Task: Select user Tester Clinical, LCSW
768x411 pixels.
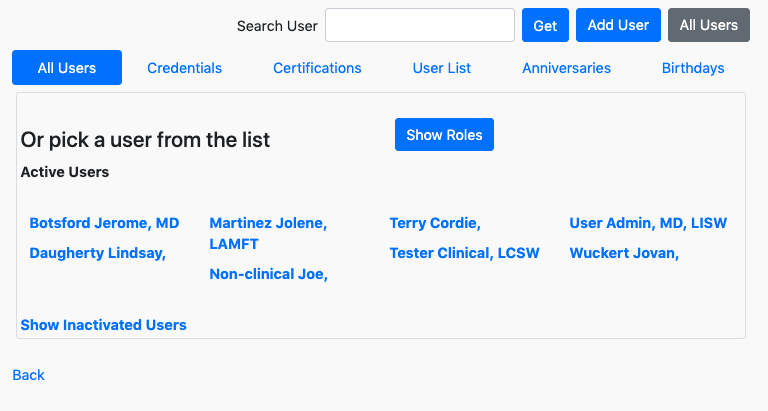Action: pos(464,253)
